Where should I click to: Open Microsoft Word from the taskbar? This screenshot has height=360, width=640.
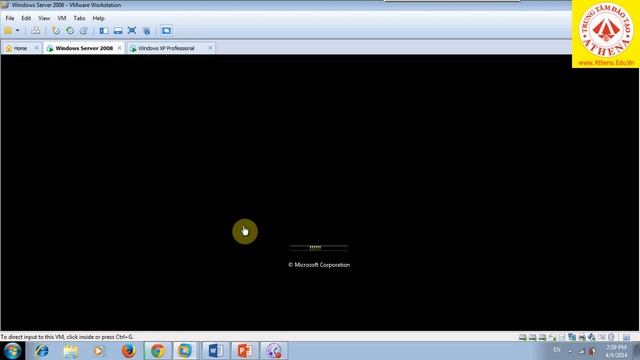216,351
